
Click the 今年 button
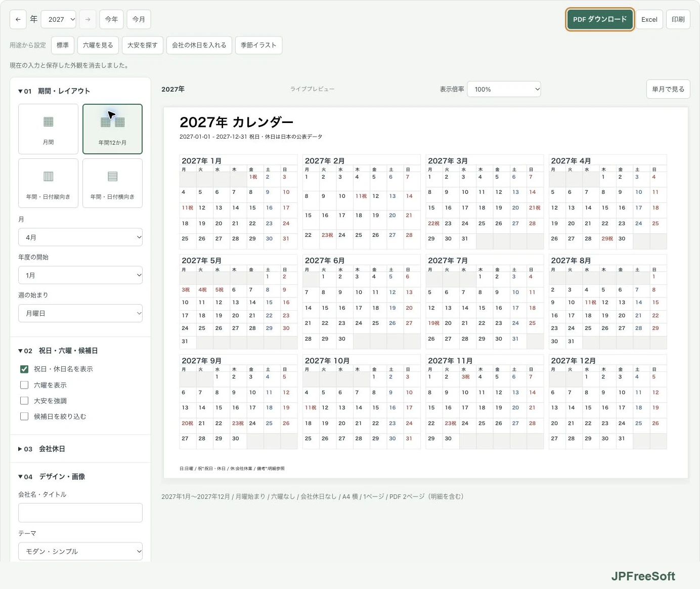tap(111, 19)
